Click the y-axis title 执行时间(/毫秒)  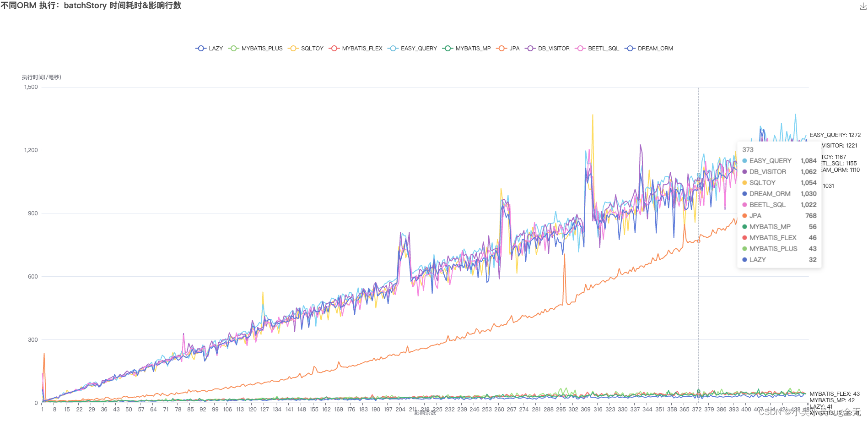coord(42,77)
